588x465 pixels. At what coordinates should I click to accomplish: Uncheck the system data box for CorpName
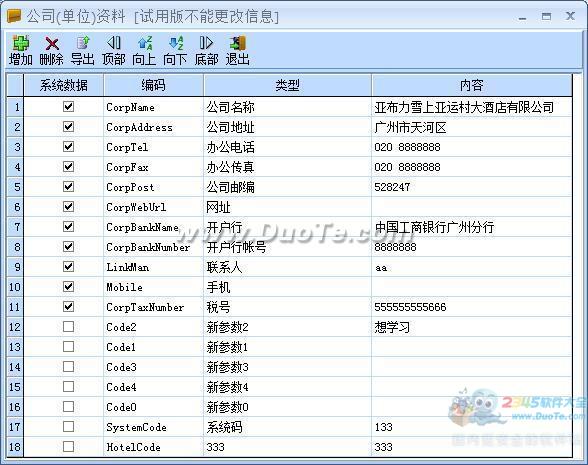tap(68, 106)
